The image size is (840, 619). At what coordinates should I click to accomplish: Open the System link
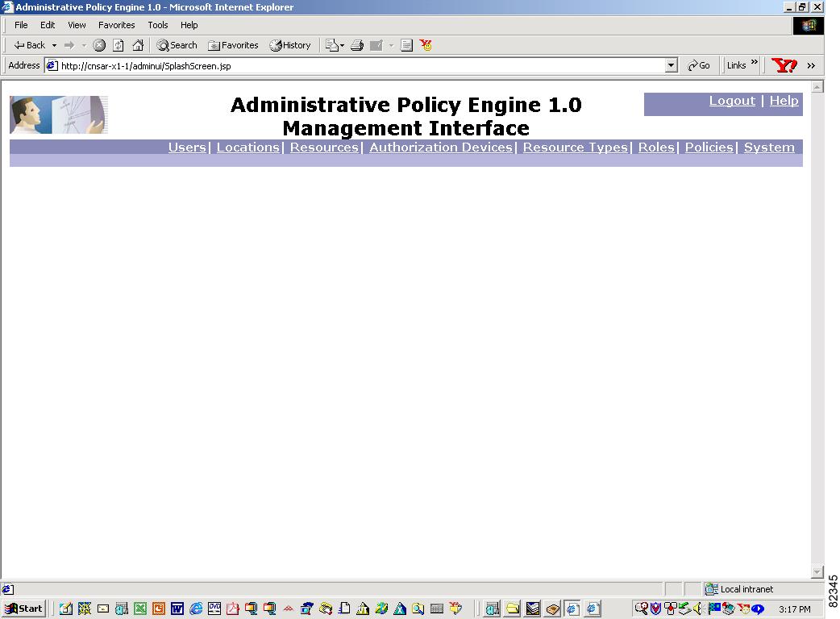769,147
